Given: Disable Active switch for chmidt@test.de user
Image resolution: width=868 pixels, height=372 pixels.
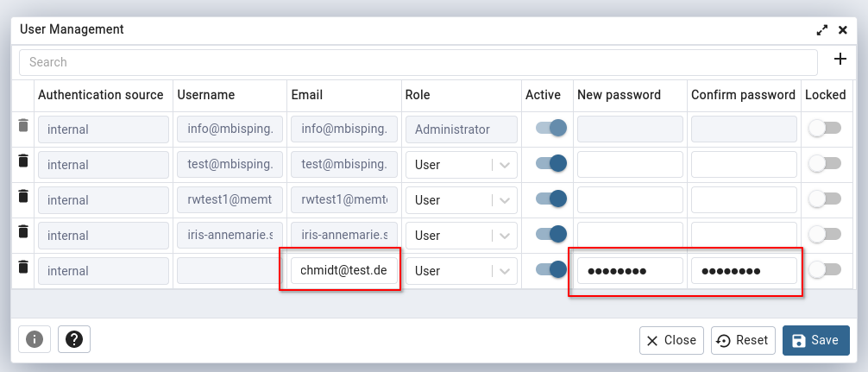Looking at the screenshot, I should 550,269.
